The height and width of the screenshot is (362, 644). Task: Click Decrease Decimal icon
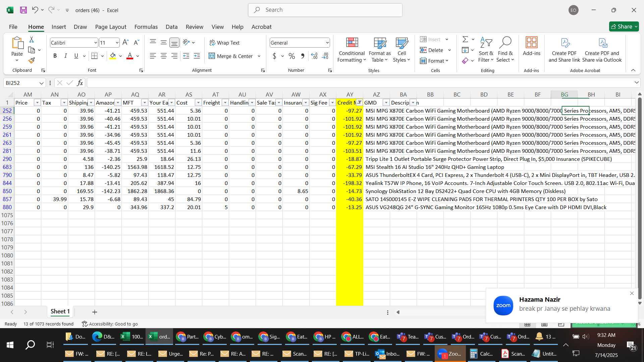pyautogui.click(x=325, y=56)
